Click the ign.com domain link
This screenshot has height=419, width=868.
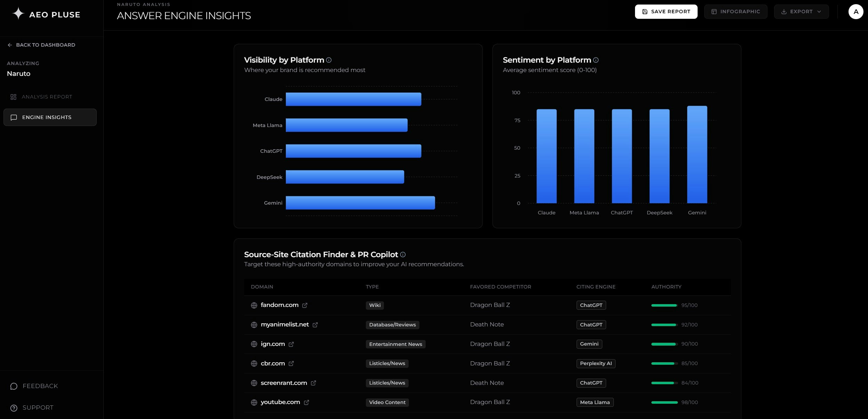coord(273,344)
